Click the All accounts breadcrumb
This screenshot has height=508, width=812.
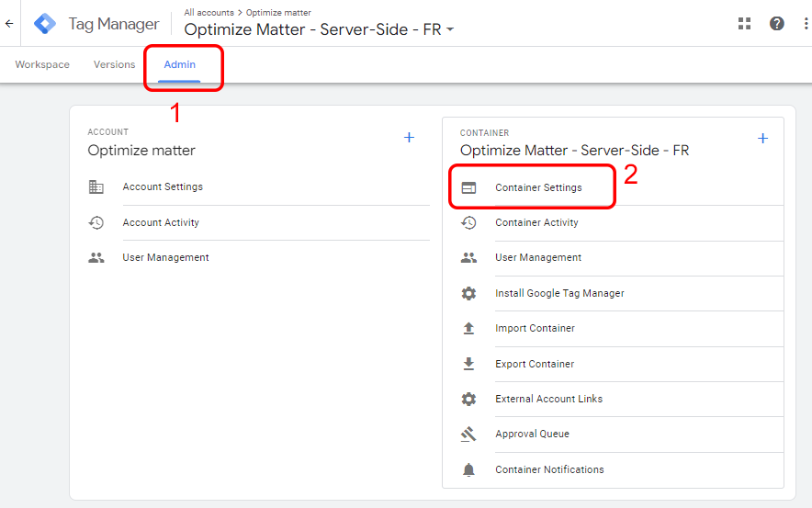[x=209, y=13]
